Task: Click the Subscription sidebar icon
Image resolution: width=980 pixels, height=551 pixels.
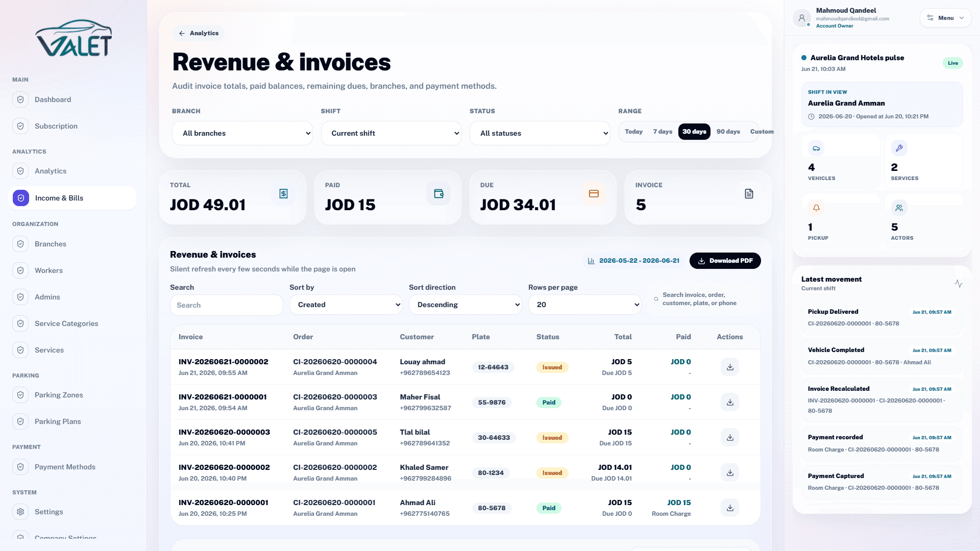Action: click(20, 126)
